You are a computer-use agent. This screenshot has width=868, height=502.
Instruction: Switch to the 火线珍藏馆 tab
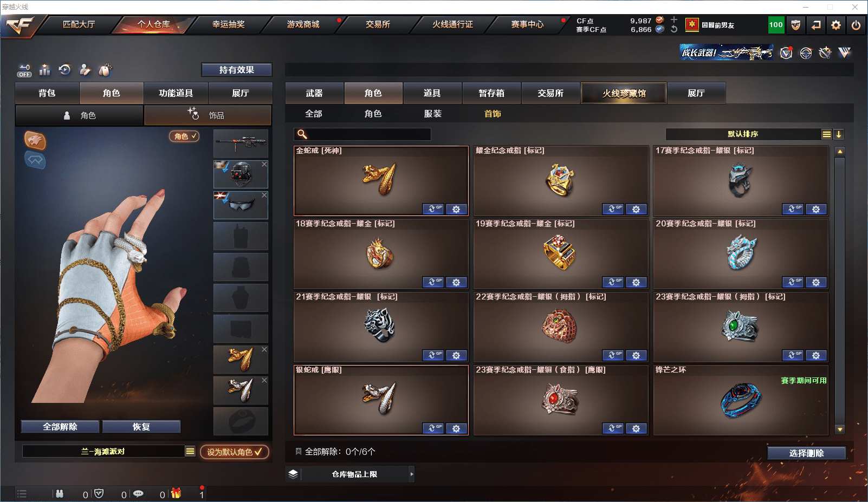624,93
